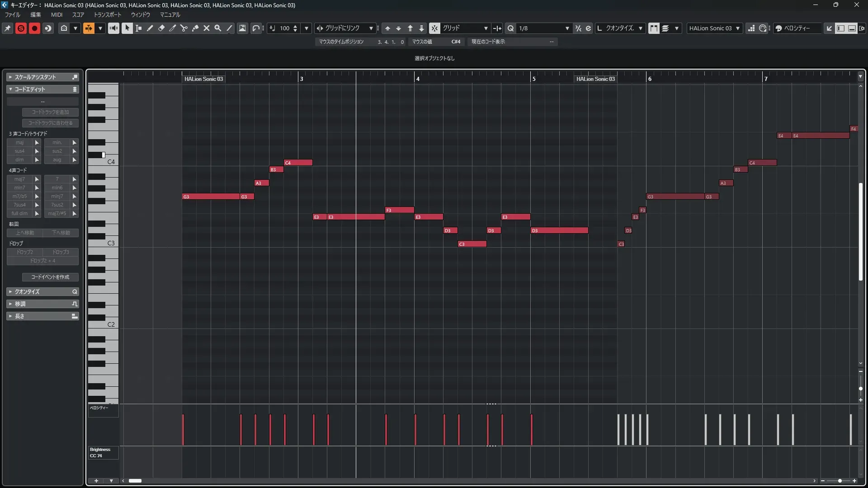Select the Trim tool
868x488 pixels.
173,28
